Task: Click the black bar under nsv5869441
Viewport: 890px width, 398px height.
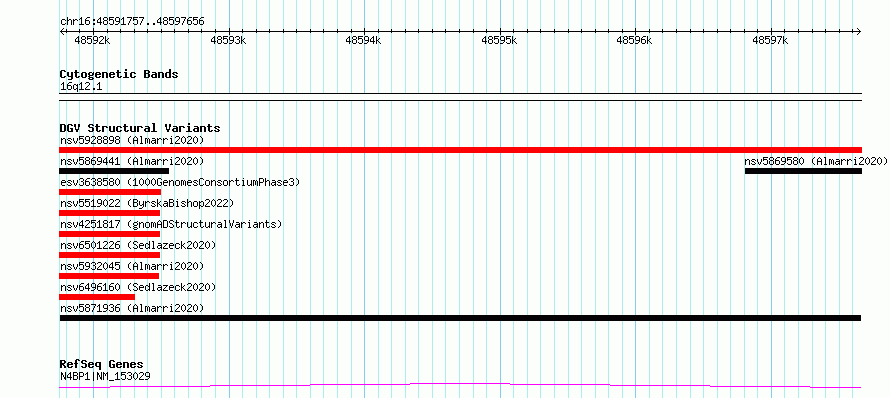Action: tap(114, 171)
